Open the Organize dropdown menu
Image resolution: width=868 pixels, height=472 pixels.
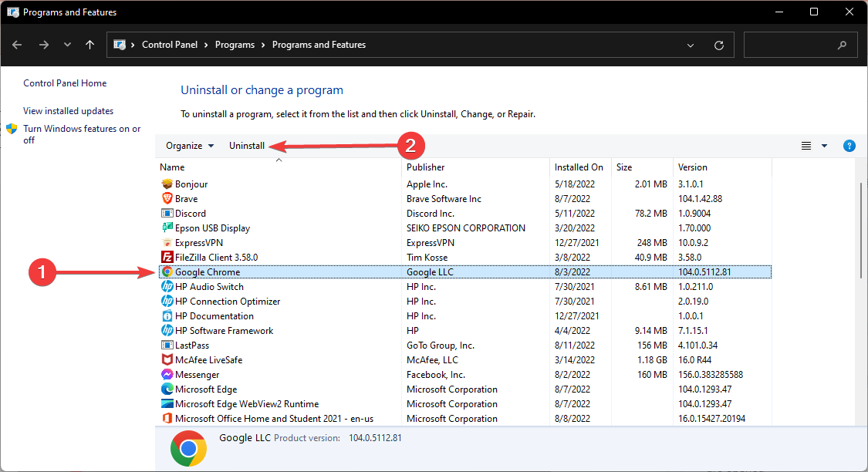190,146
